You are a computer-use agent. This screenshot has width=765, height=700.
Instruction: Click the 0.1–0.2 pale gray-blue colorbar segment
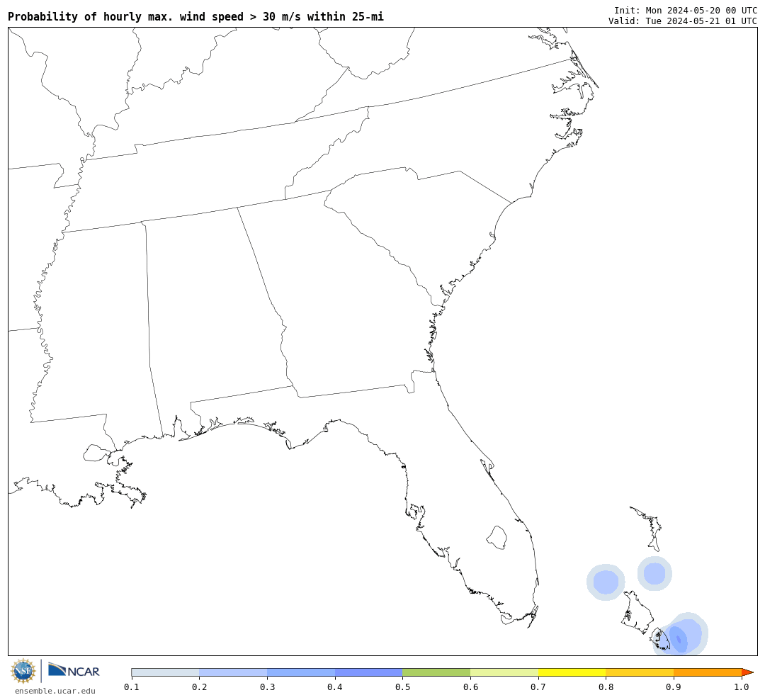[165, 672]
